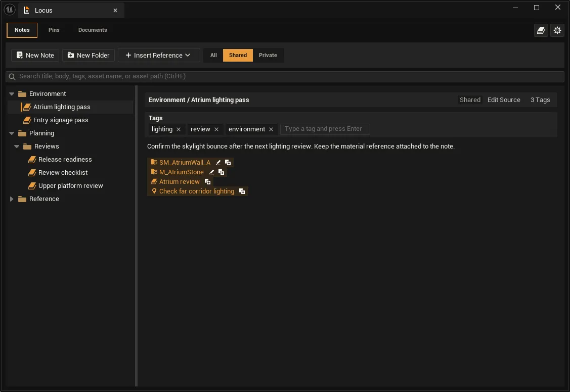
Task: Open the M_AtriumStone asset reference
Action: [182, 172]
